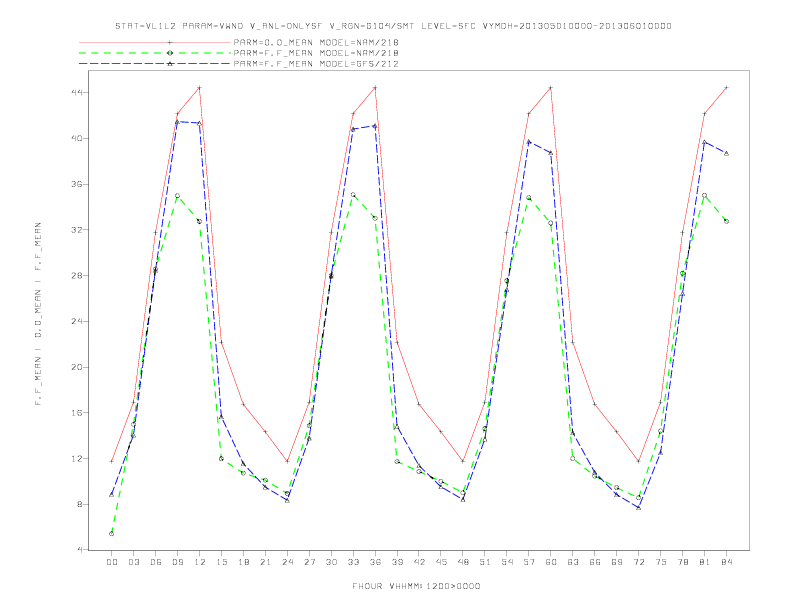Click the chart title starting with STAT=VL1L2
This screenshot has height=612, width=792.
point(393,26)
